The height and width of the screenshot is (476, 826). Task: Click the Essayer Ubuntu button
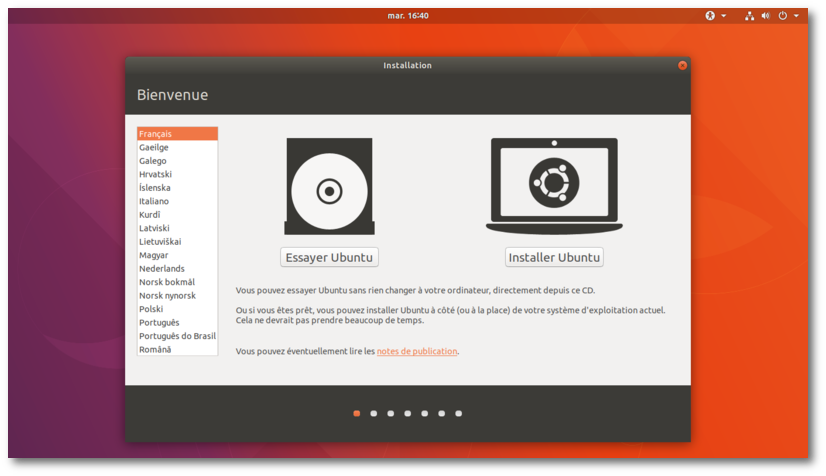click(329, 257)
